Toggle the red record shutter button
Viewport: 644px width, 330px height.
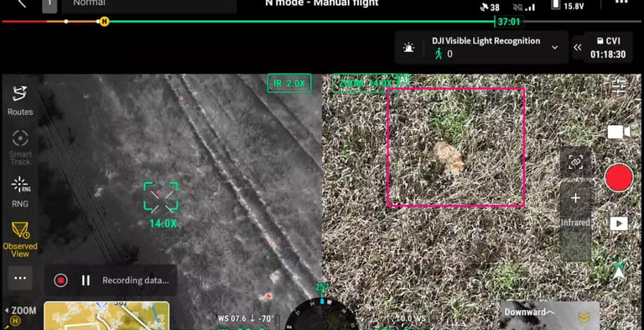619,177
